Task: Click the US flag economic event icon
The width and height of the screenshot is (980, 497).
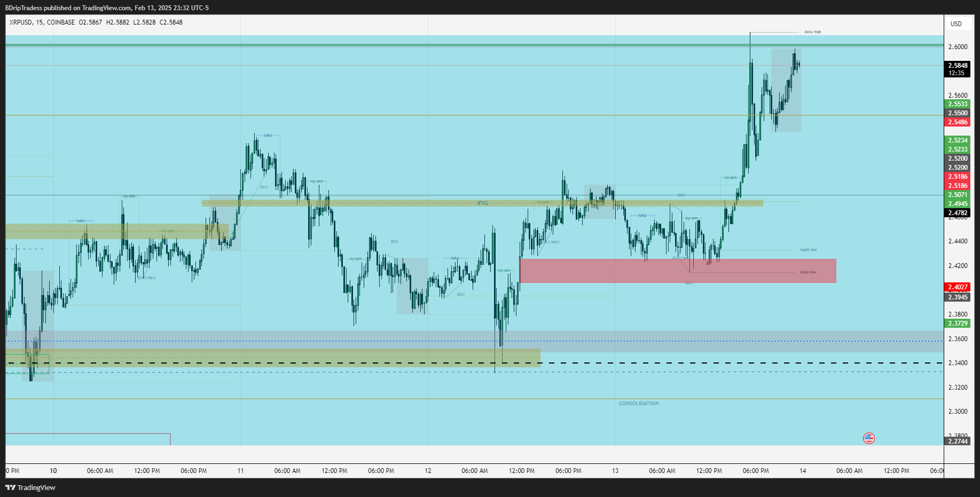Action: [x=869, y=438]
